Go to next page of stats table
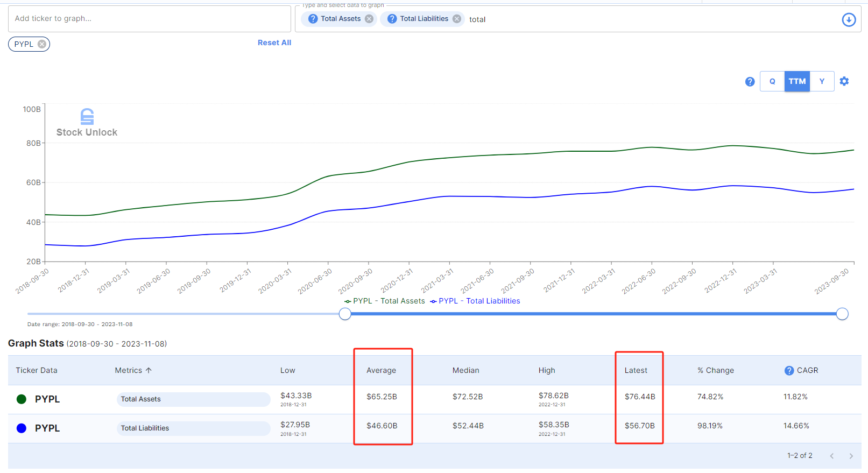 tap(851, 456)
